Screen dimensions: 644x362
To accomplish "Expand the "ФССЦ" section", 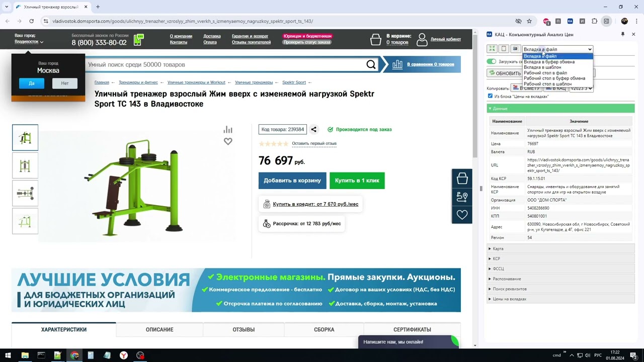I will tap(560, 269).
